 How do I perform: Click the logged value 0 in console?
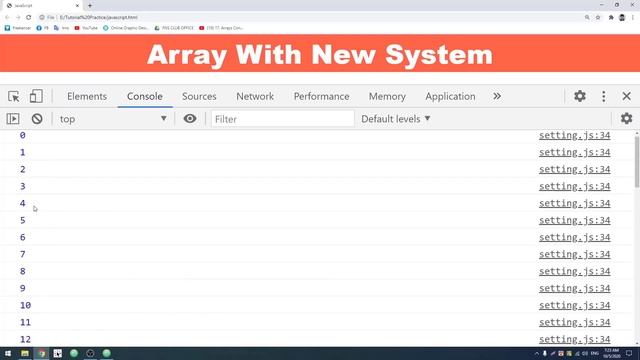(22, 135)
